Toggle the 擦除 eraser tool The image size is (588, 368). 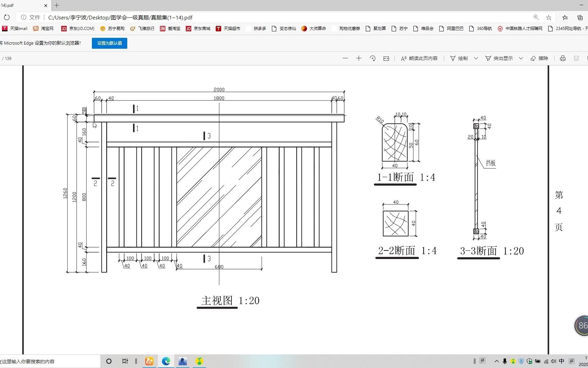pos(539,58)
